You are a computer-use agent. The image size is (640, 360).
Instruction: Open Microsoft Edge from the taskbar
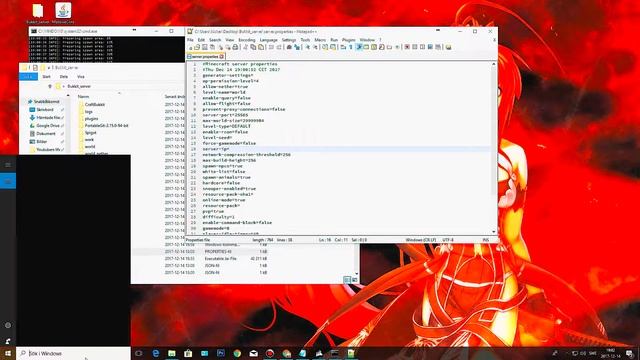click(156, 353)
